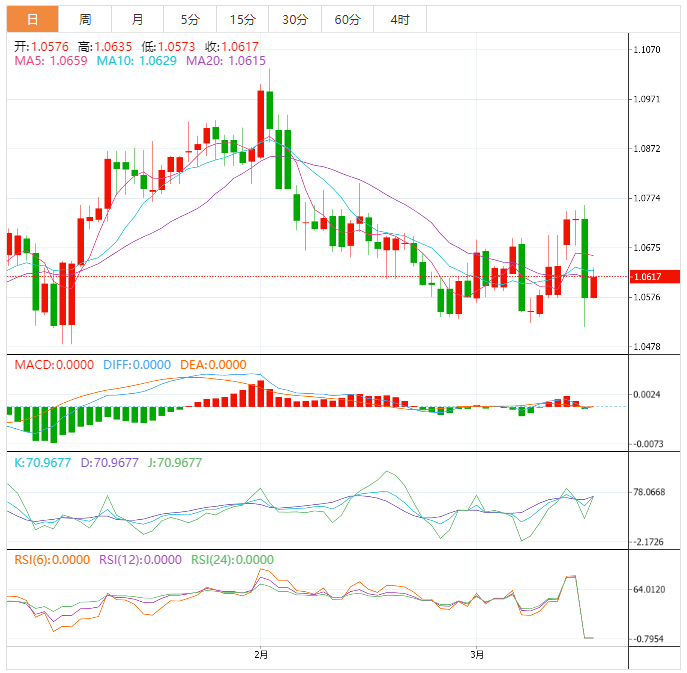Click the RSI(24) indicator label

[x=232, y=560]
